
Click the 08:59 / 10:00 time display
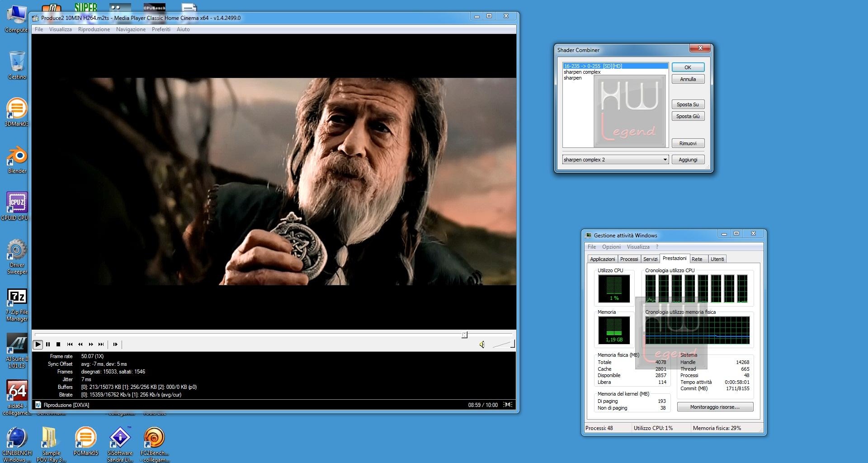(x=482, y=405)
